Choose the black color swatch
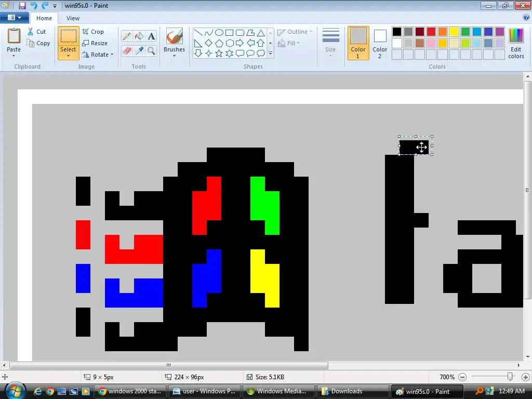The height and width of the screenshot is (399, 532). coord(397,32)
